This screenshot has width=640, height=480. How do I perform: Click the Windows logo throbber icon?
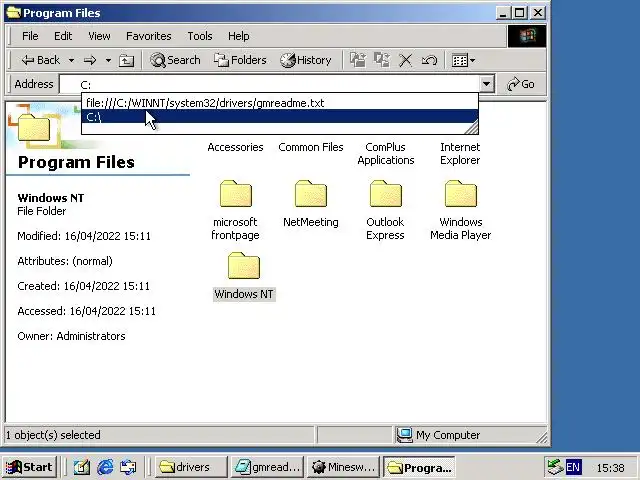click(x=527, y=36)
